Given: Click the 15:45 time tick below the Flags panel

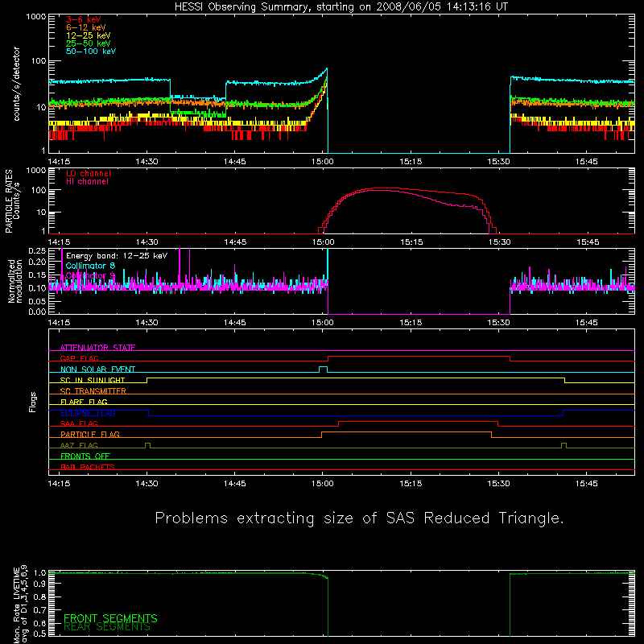Looking at the screenshot, I should (587, 484).
